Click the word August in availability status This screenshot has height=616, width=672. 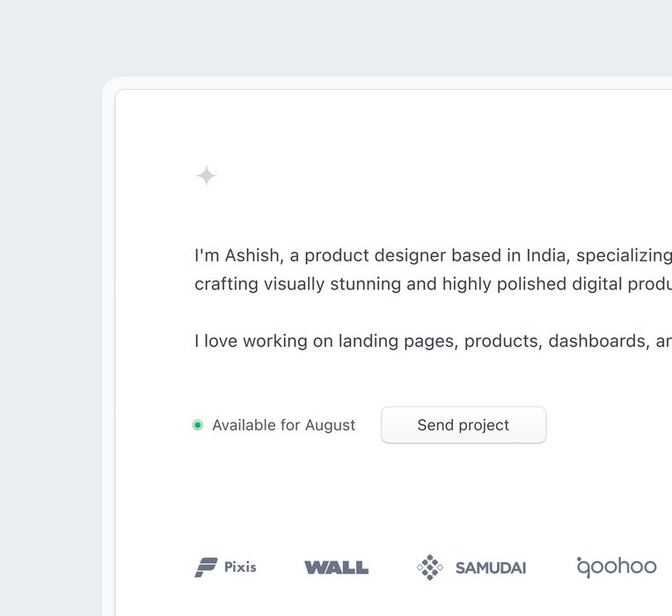pyautogui.click(x=330, y=425)
